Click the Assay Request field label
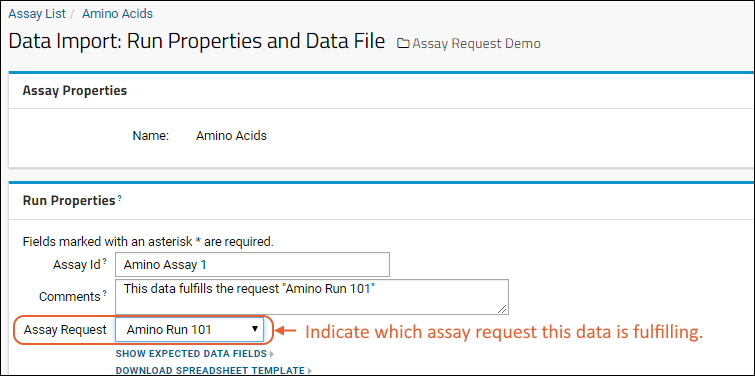This screenshot has width=755, height=376. [65, 330]
